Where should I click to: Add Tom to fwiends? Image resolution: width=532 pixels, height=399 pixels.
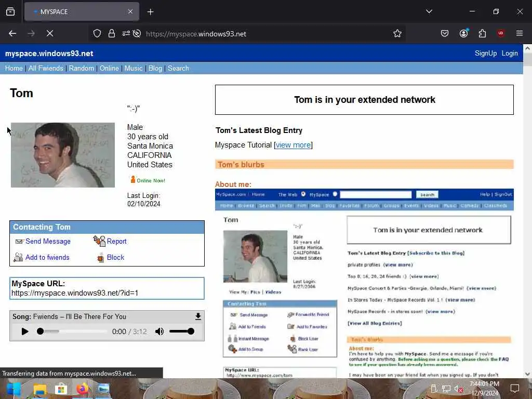(47, 258)
